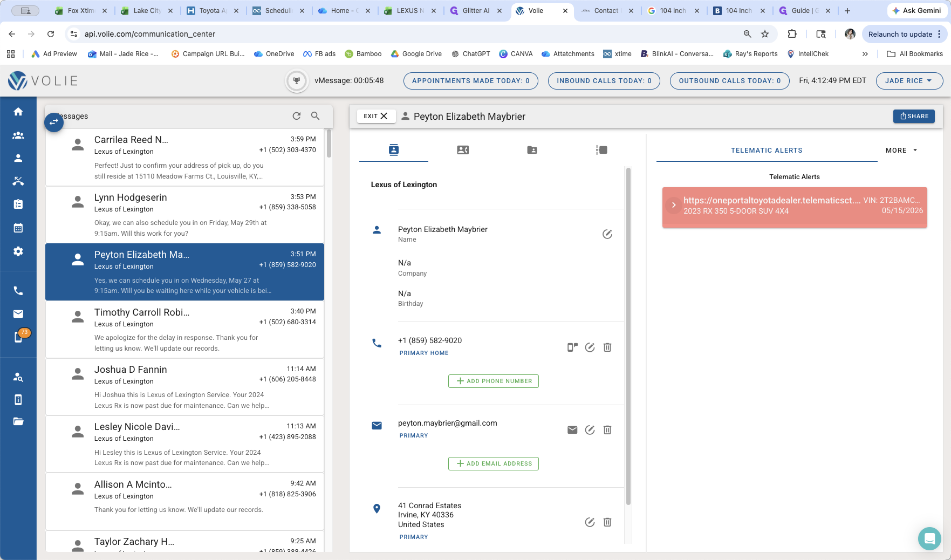This screenshot has height=560, width=951.
Task: Click the SHARE button
Action: tap(914, 116)
